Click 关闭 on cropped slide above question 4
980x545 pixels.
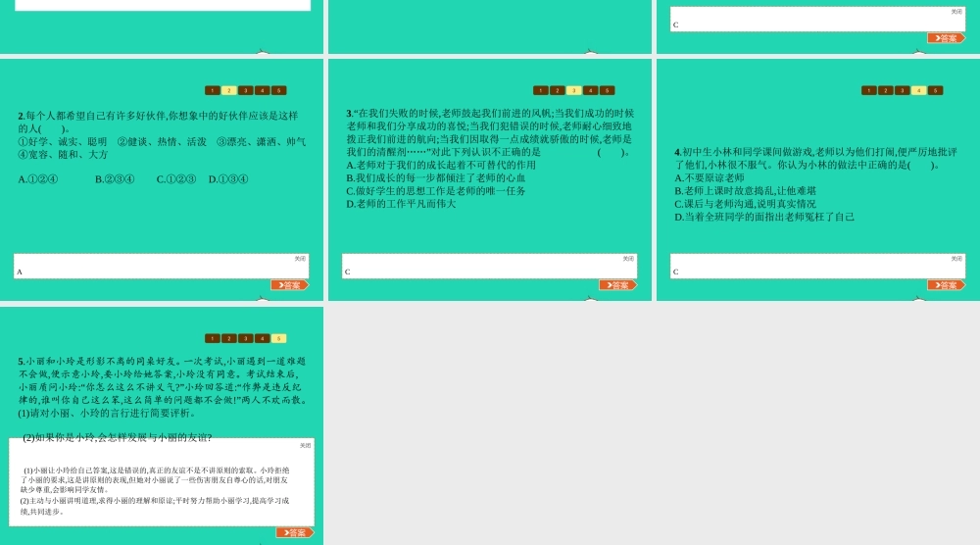click(956, 11)
